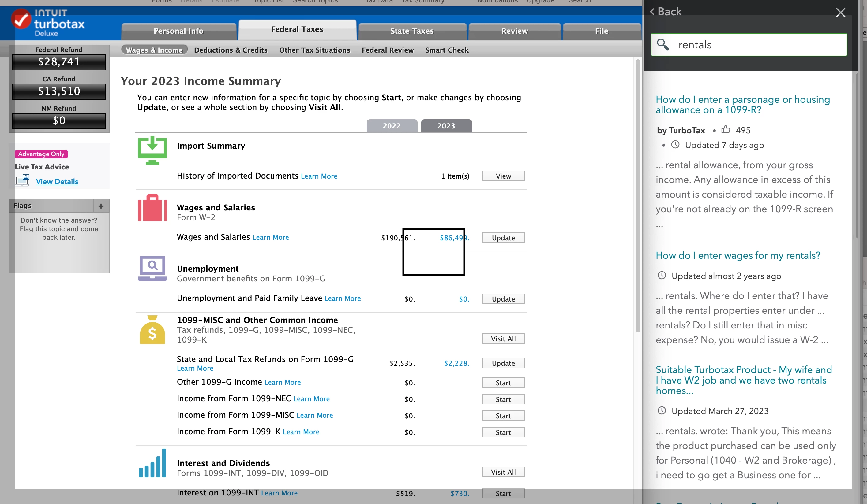Open View Details link for Live Tax Advice
Viewport: 867px width, 504px height.
click(x=57, y=182)
